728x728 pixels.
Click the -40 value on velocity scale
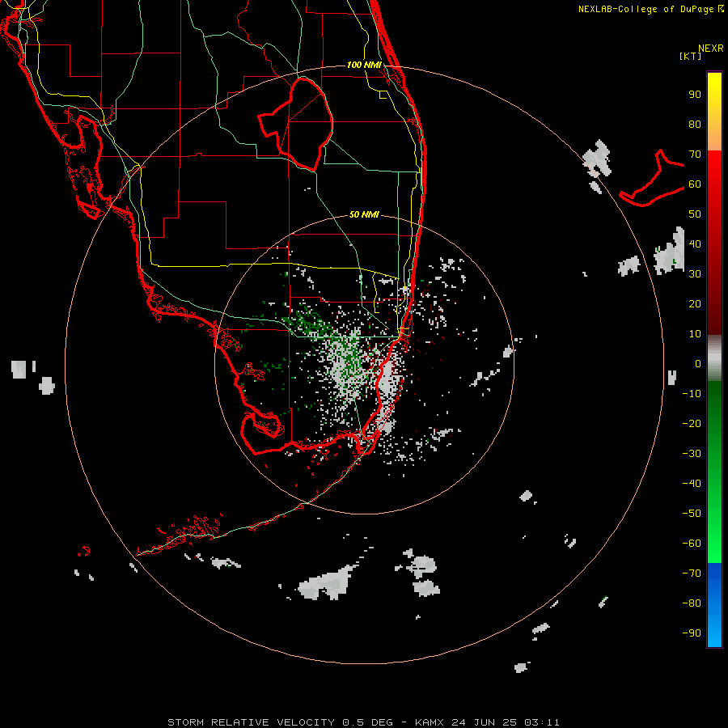point(692,484)
